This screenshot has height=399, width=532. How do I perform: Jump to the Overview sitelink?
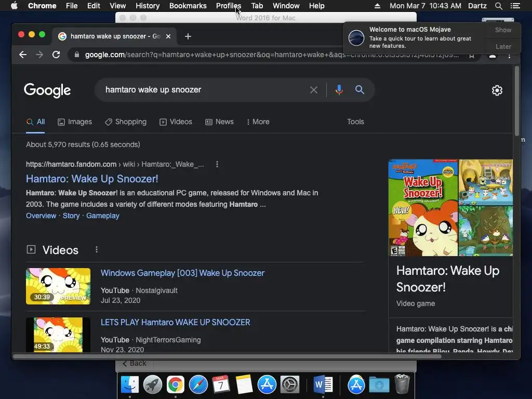(x=41, y=216)
